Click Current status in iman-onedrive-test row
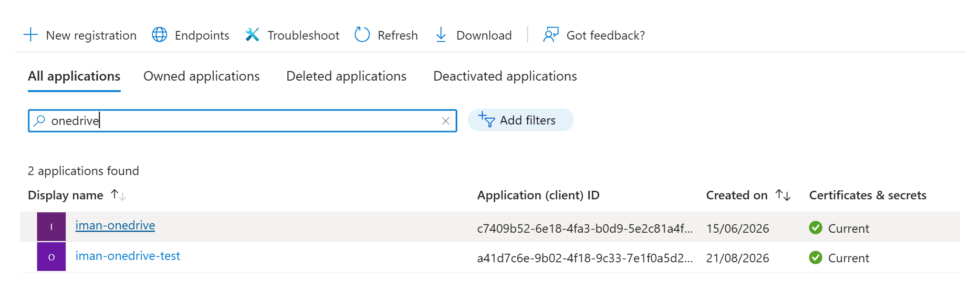 pos(848,258)
